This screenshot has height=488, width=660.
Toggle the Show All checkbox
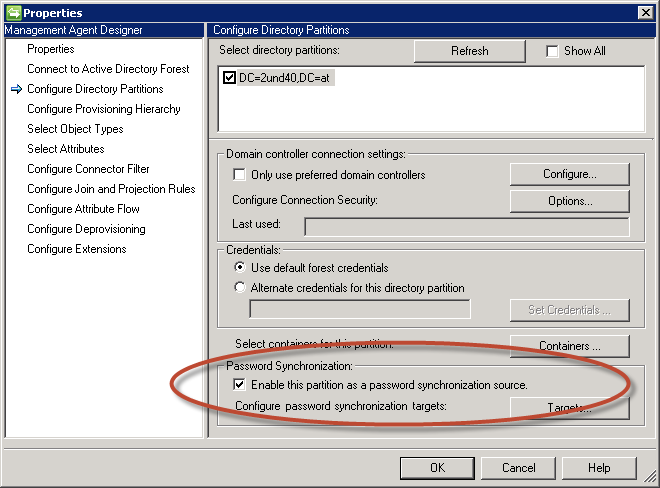[x=553, y=51]
